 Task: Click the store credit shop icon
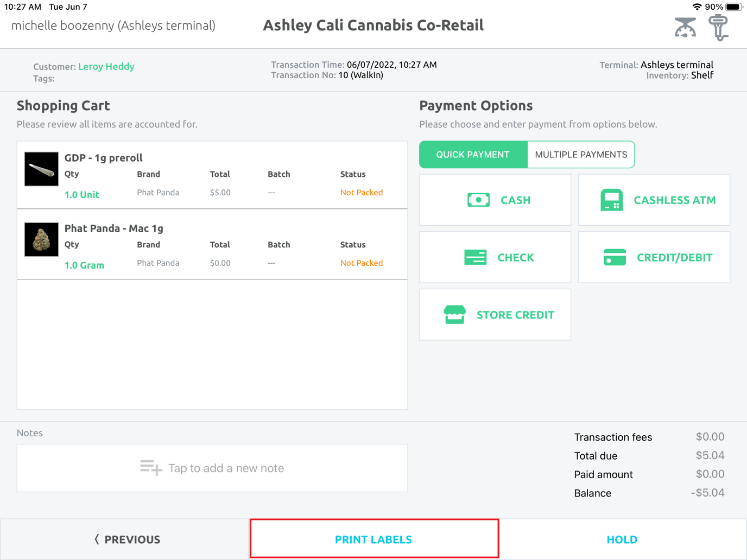coord(454,315)
